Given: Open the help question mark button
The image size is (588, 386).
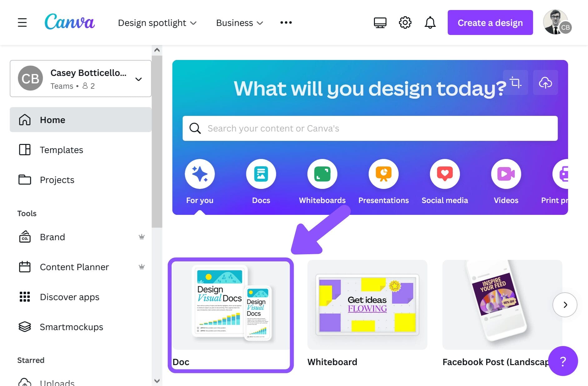Looking at the screenshot, I should pos(563,361).
